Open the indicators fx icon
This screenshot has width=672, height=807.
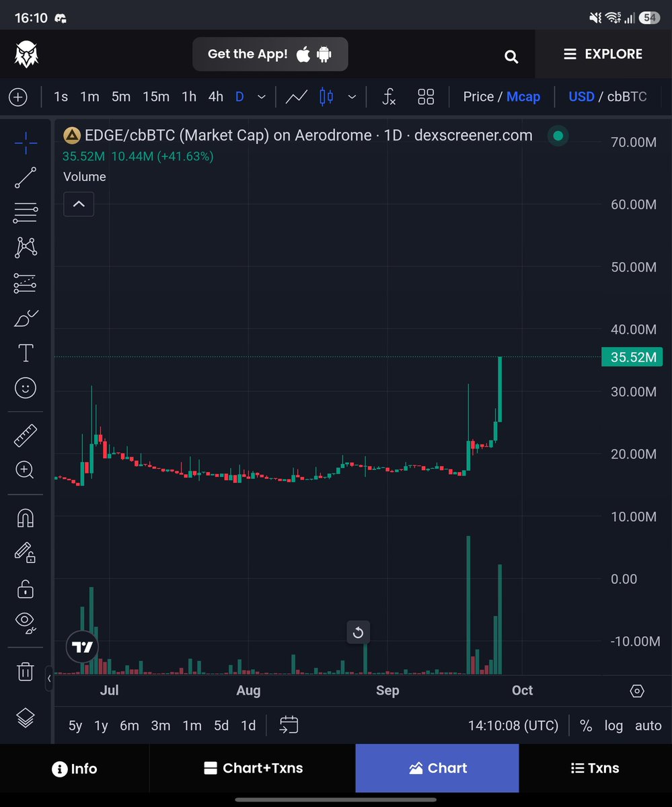[389, 97]
